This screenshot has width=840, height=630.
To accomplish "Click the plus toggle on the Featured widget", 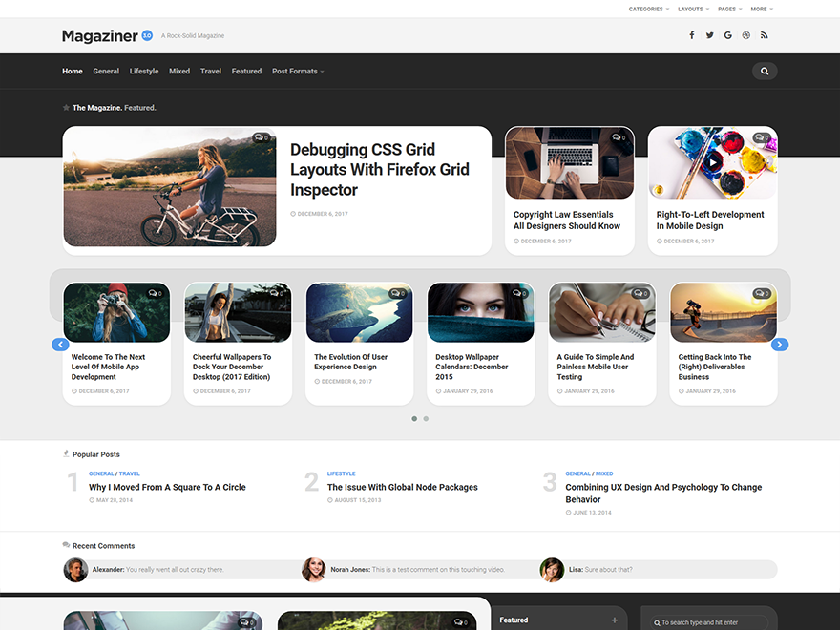I will coord(614,619).
